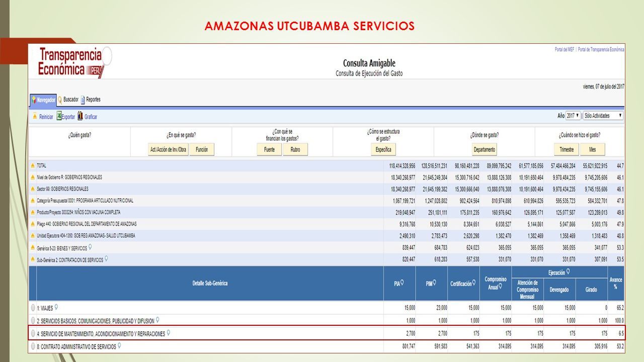Click the Devengado column header
Screen dimensions: 644x362
point(559,290)
